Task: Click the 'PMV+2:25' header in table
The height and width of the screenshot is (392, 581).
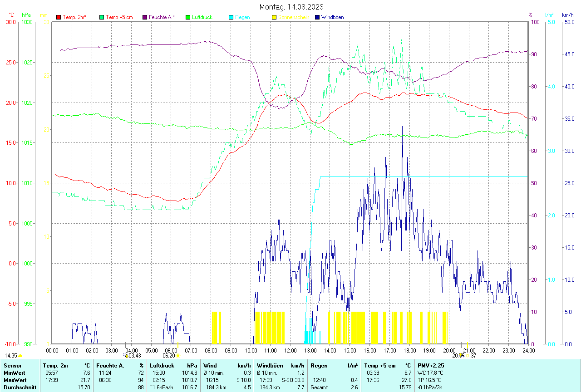Action: [x=431, y=365]
